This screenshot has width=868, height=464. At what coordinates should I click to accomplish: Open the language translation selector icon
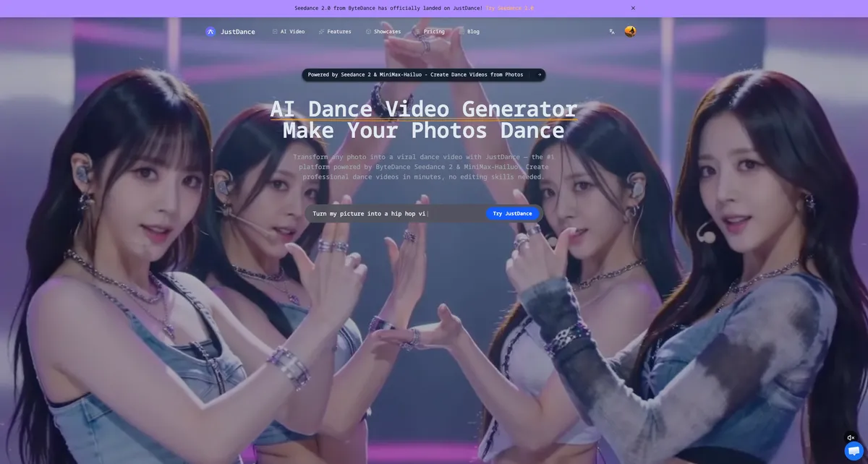612,32
